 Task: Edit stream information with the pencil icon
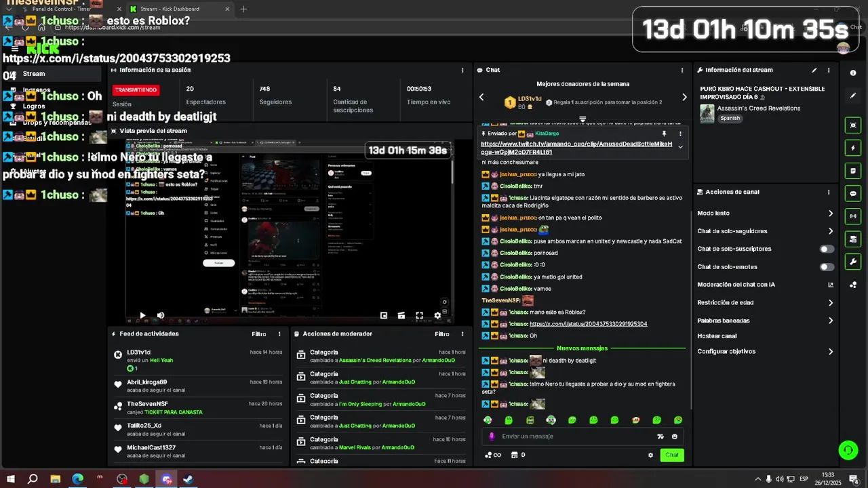tap(814, 70)
